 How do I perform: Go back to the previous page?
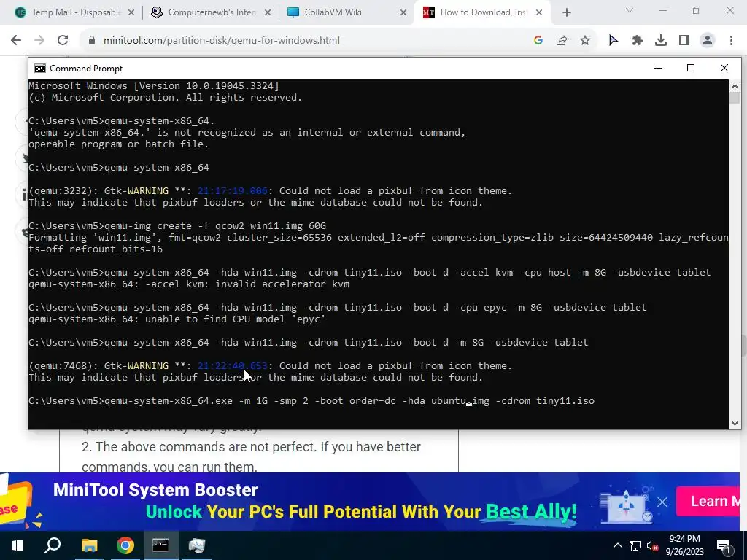tap(16, 41)
